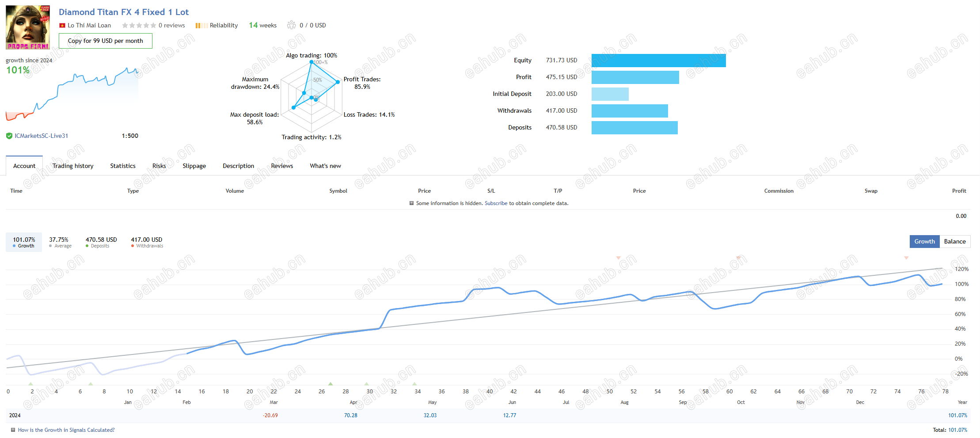
Task: Click the 2024 year row label
Action: point(15,415)
